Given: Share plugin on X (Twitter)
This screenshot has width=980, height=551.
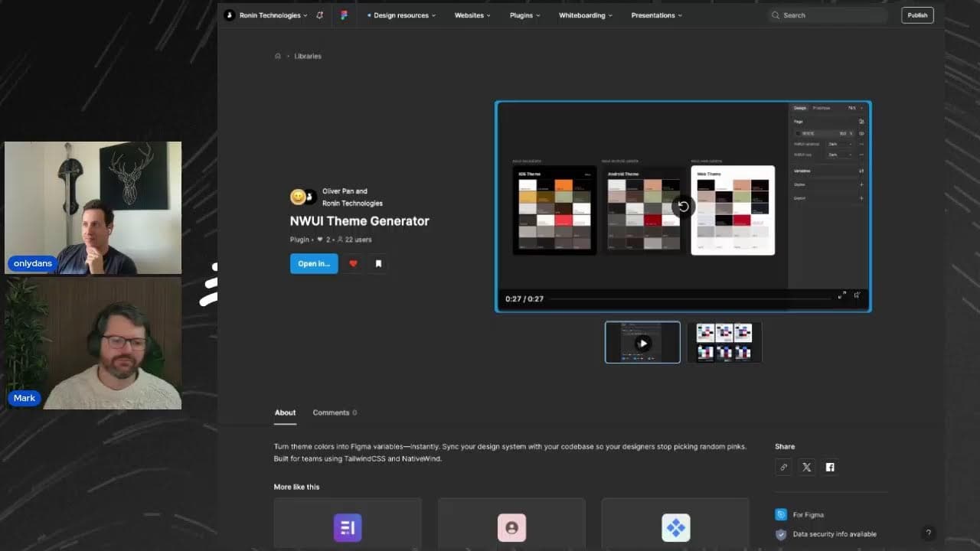Looking at the screenshot, I should pyautogui.click(x=806, y=467).
